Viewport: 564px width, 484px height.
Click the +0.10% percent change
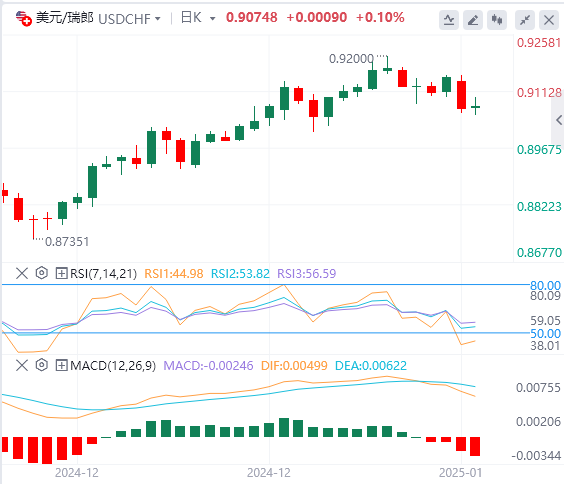coord(380,17)
